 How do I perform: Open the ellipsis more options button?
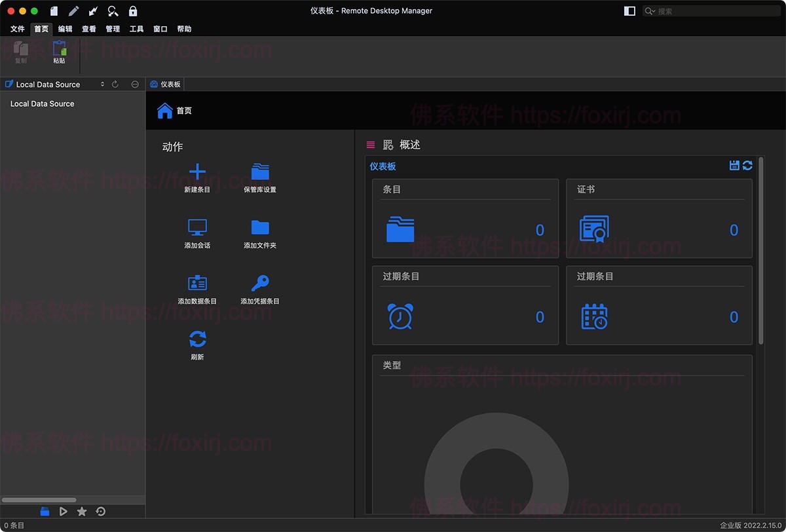coord(135,85)
